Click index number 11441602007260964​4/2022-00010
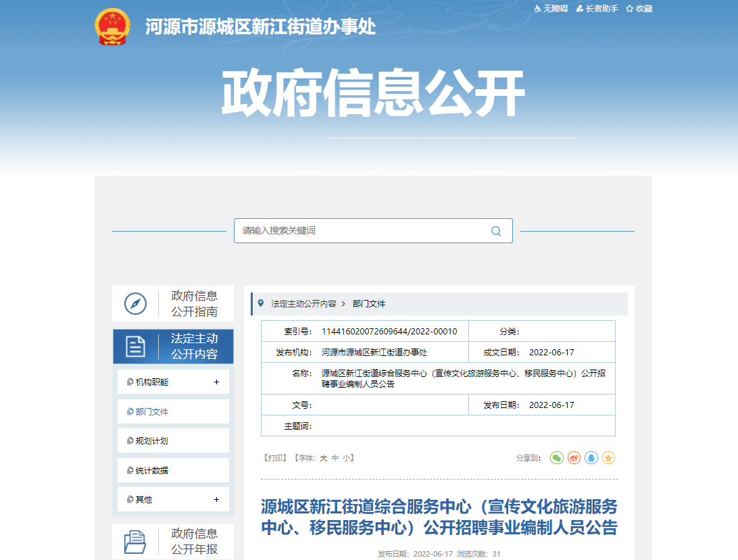 point(389,331)
